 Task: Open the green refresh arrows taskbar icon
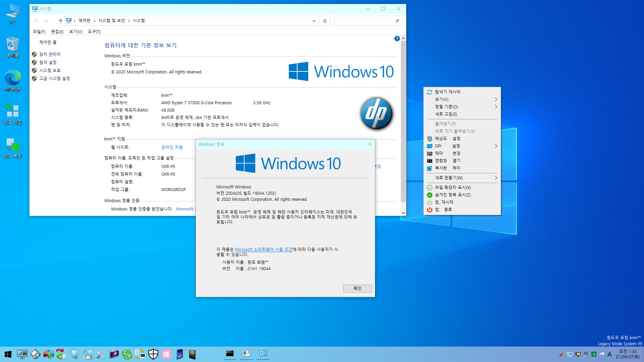[x=127, y=354]
